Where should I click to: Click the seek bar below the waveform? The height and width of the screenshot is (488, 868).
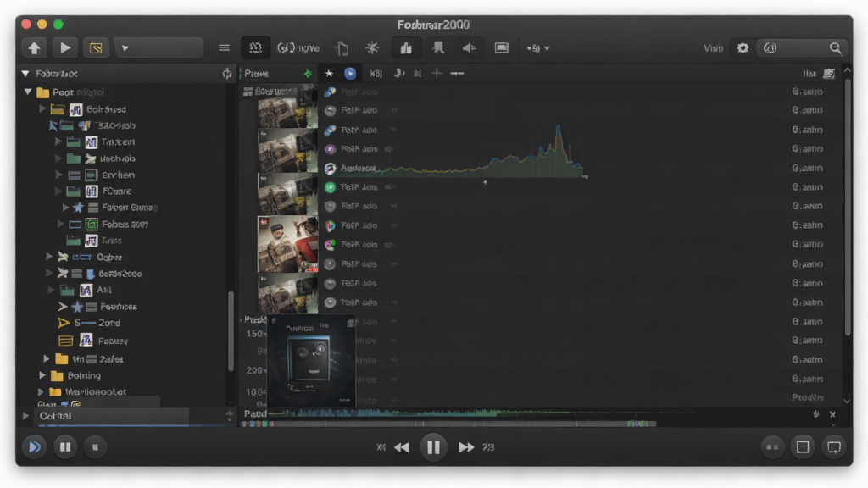point(449,424)
